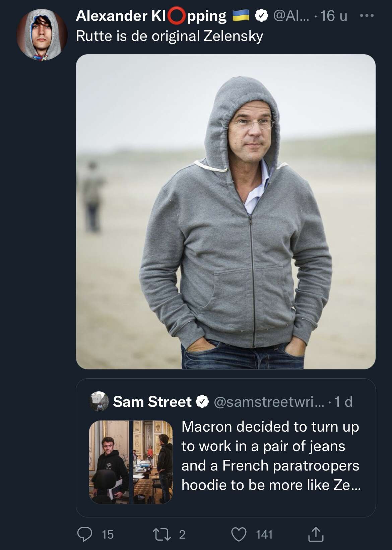Like the tweet with heart icon

239,534
